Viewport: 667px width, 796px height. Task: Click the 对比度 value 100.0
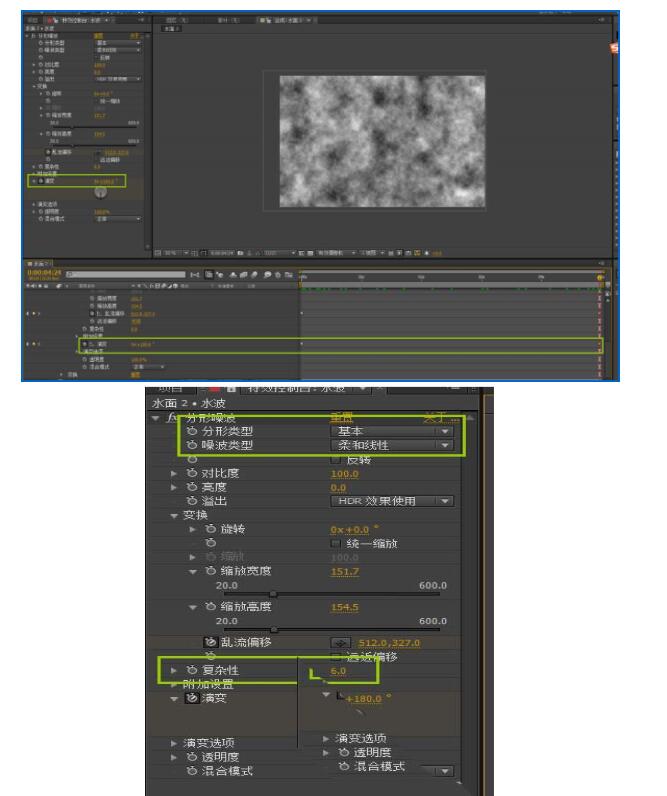pos(345,474)
